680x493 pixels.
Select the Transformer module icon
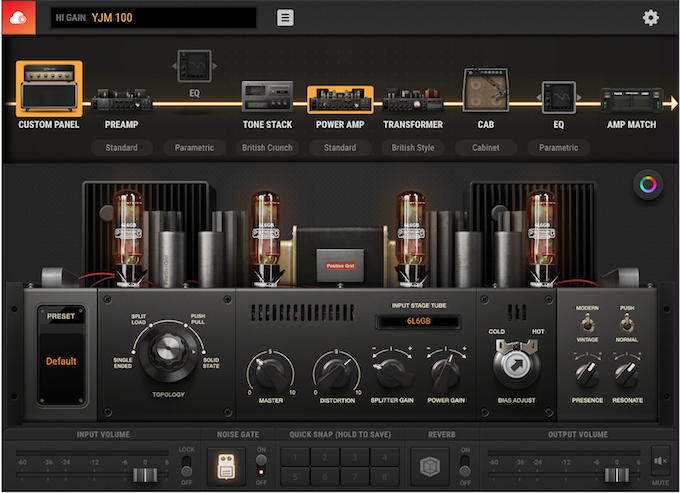413,99
